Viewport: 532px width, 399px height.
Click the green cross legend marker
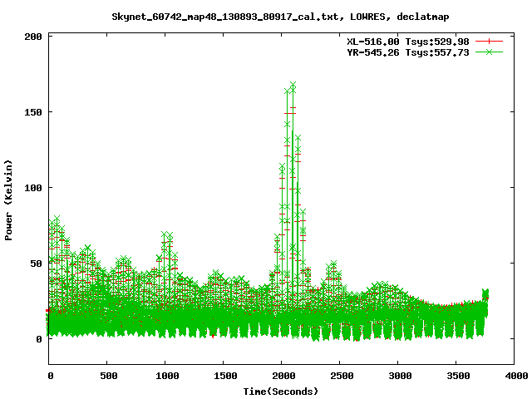click(x=489, y=52)
